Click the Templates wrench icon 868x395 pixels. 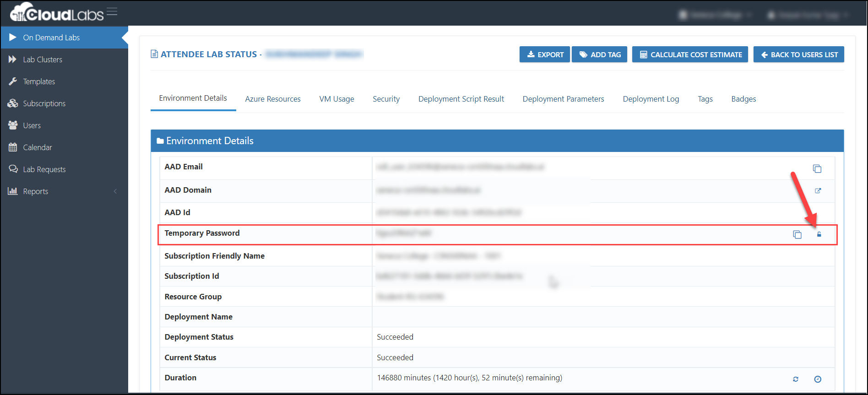click(13, 81)
